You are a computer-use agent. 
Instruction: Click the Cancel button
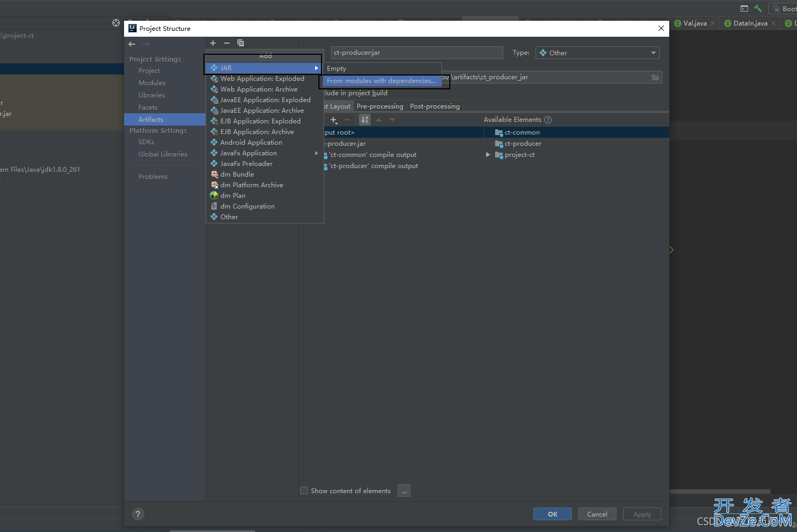[x=597, y=514]
